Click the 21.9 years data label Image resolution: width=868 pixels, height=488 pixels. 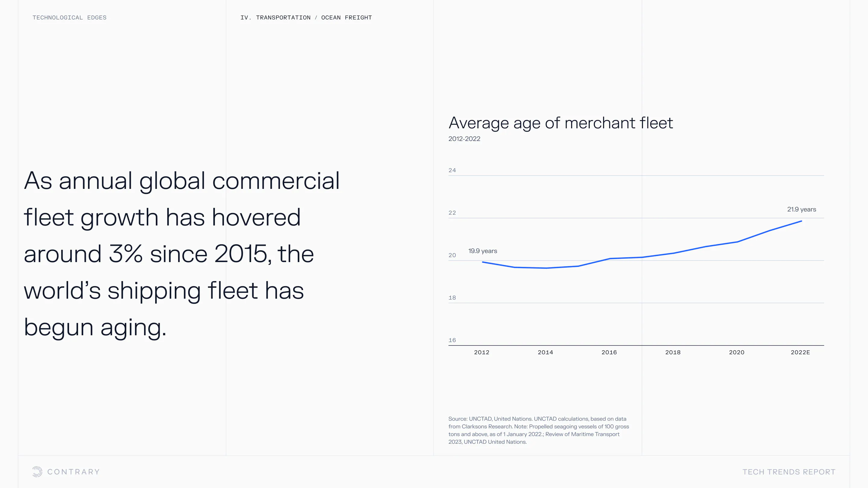pos(801,209)
